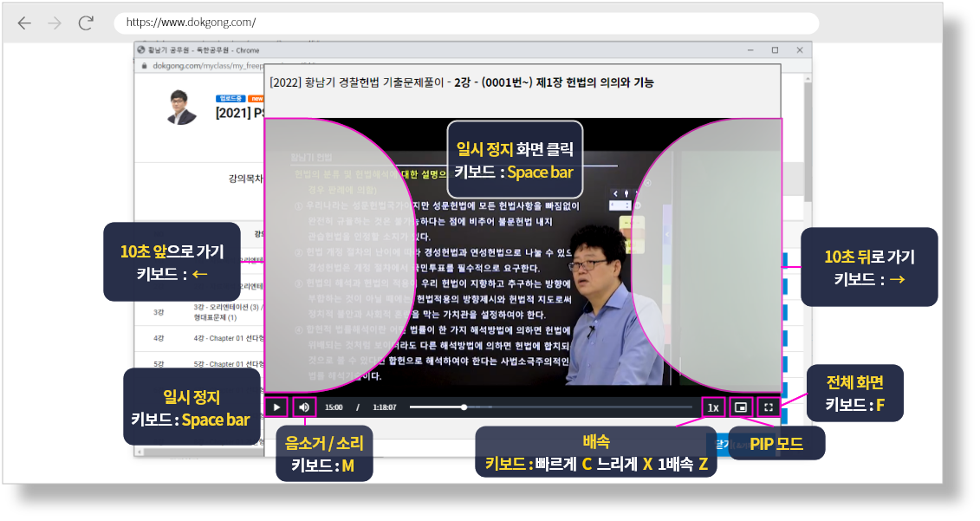
Task: Click the instructor profile photo
Action: click(182, 107)
